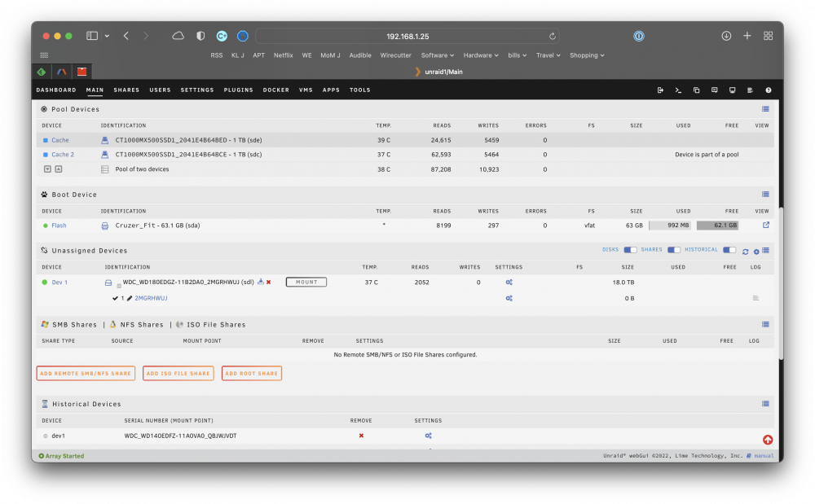Image resolution: width=815 pixels, height=504 pixels.
Task: Click the iCloud tabs cloud icon
Action: pos(178,36)
